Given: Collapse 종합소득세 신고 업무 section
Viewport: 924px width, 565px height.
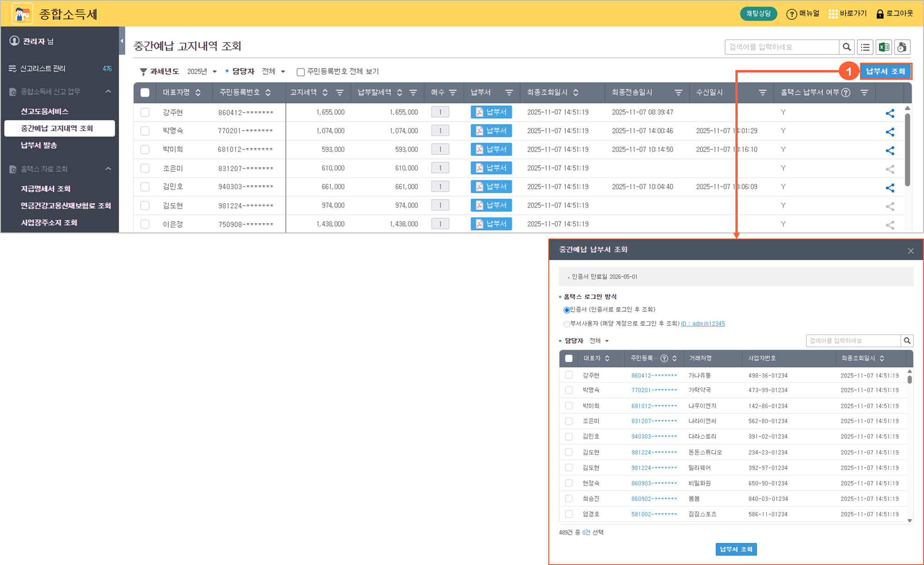Looking at the screenshot, I should [x=108, y=92].
